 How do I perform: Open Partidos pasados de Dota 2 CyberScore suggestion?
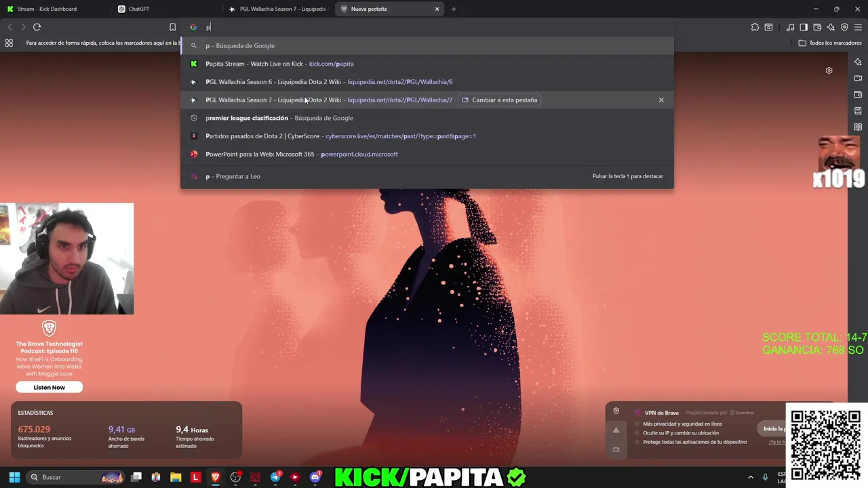tap(427, 136)
